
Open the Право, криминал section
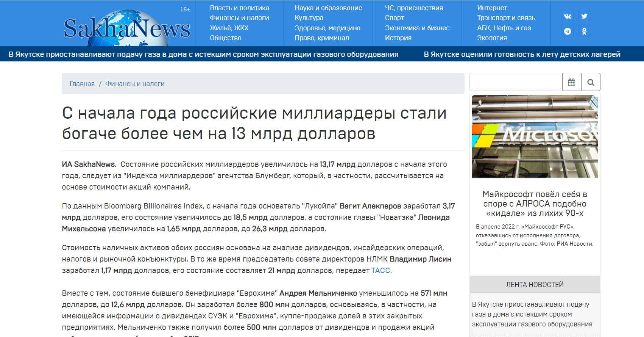point(322,38)
